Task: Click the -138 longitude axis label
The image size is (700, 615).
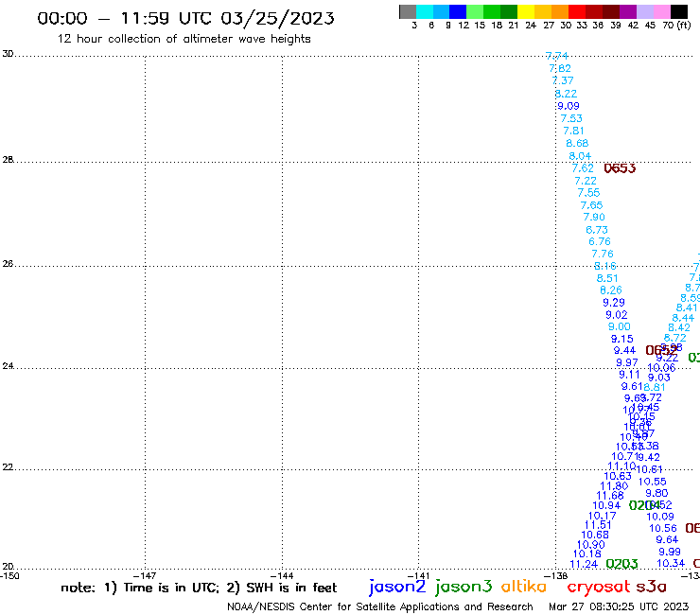Action: pos(556,576)
